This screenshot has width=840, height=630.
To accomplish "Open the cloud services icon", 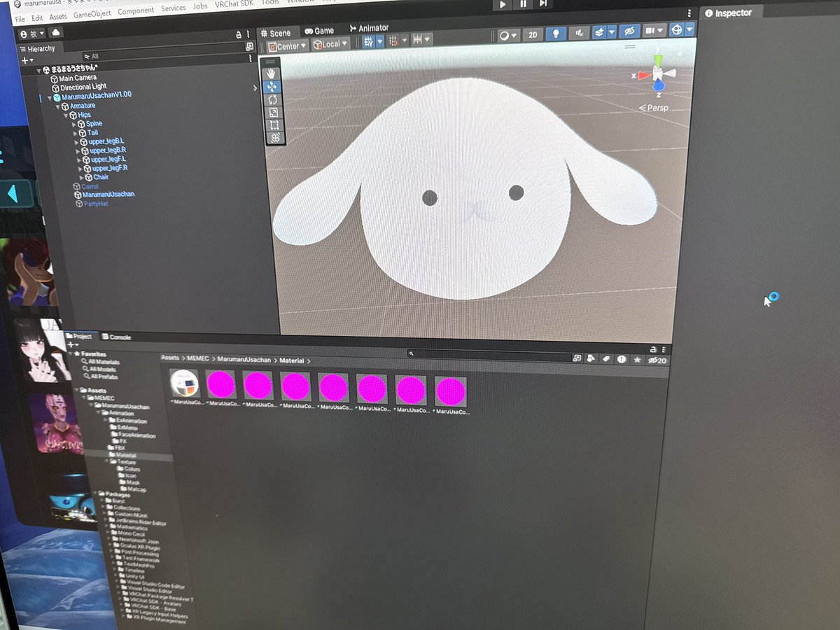I will (x=56, y=33).
